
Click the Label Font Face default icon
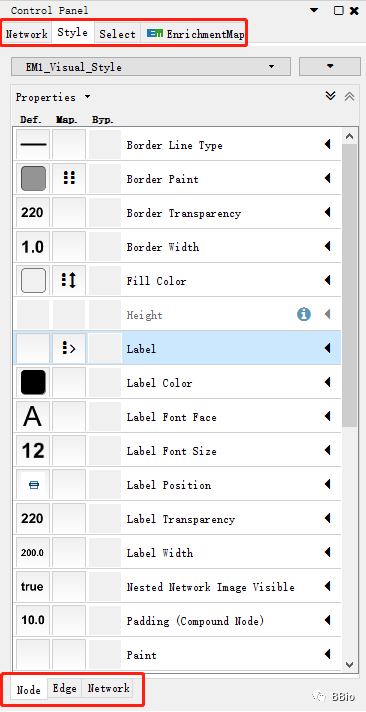pyautogui.click(x=33, y=417)
